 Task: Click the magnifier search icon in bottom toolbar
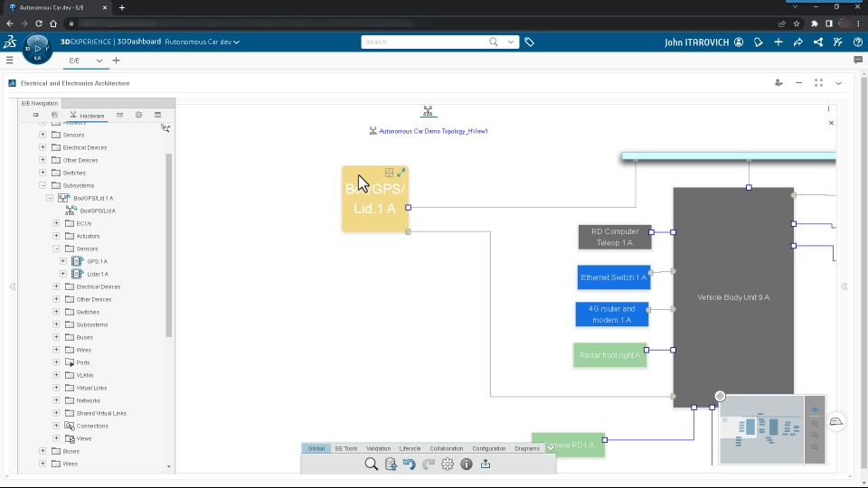click(372, 465)
